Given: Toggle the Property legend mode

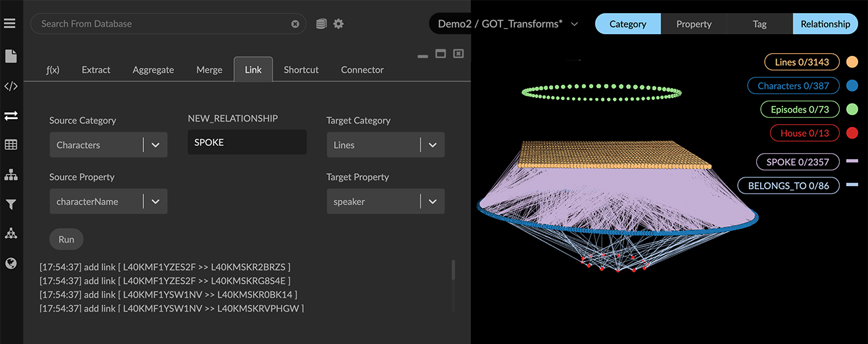Looking at the screenshot, I should pos(694,24).
